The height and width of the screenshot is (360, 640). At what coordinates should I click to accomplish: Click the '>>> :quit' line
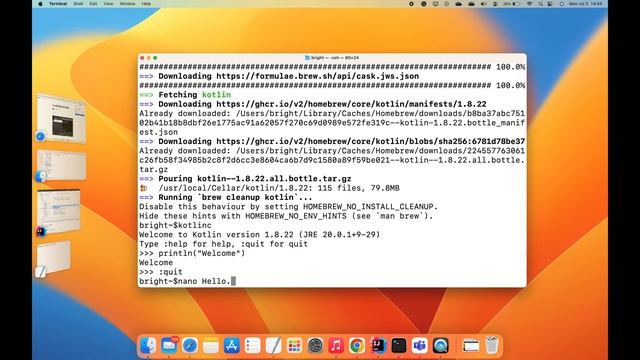161,272
